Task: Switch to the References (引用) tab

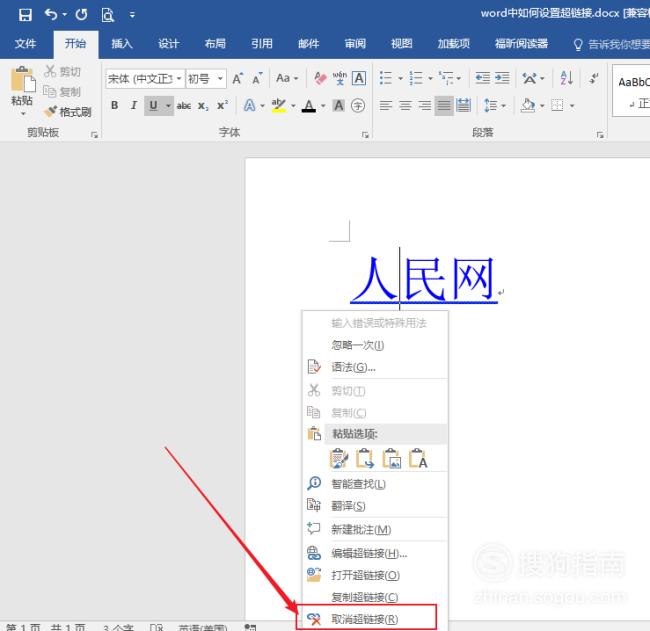Action: click(x=262, y=44)
